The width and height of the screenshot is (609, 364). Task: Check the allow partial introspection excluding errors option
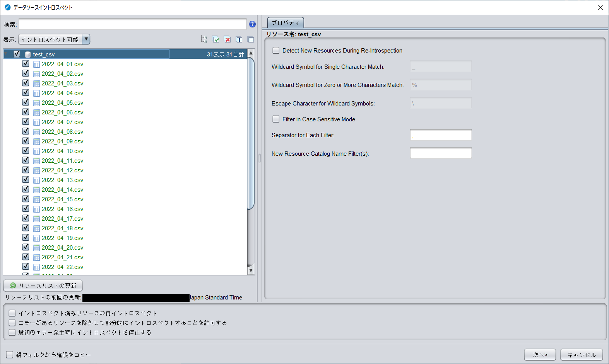(x=12, y=323)
